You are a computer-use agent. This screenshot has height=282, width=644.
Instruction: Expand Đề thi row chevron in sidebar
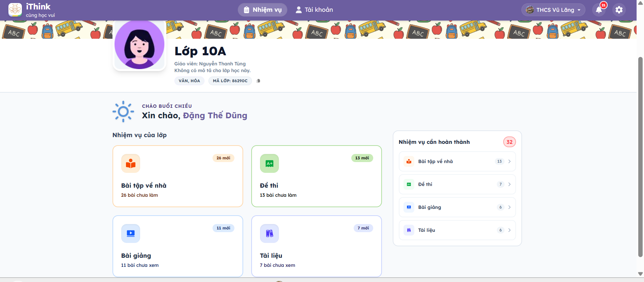(509, 184)
